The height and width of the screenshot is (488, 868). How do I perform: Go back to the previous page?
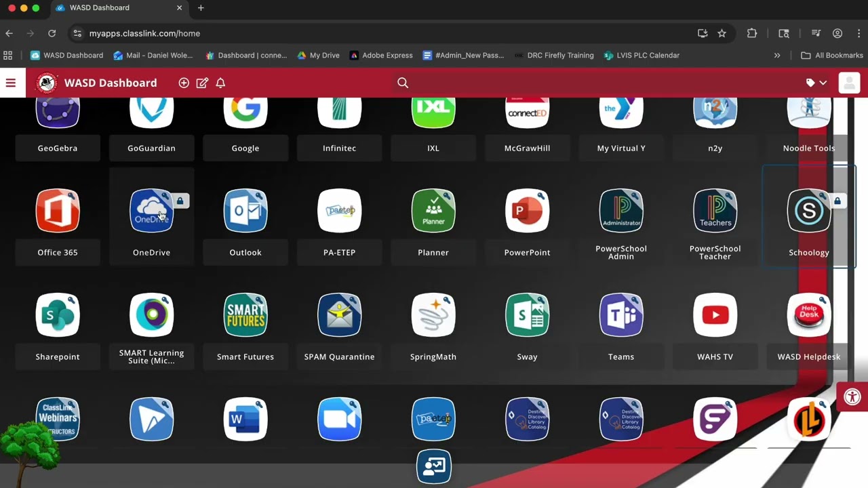(x=9, y=33)
